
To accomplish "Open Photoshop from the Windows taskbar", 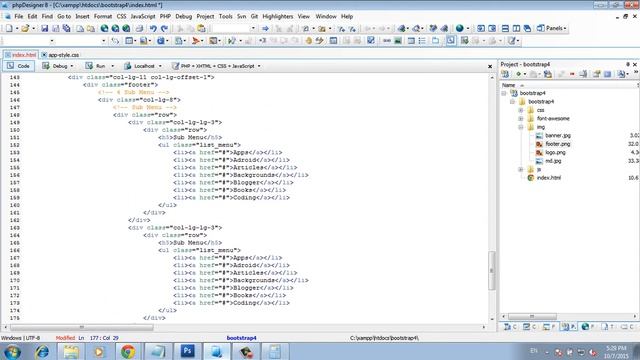I will [x=187, y=351].
